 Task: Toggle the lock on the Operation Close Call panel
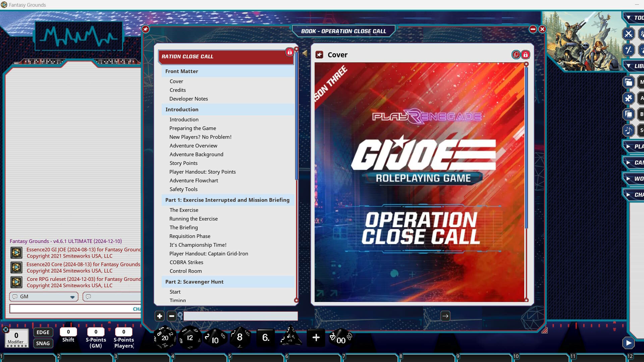coord(289,52)
